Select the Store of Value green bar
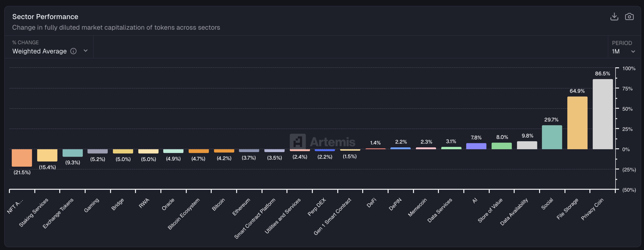Viewport: 644px width, 250px height. click(x=501, y=146)
